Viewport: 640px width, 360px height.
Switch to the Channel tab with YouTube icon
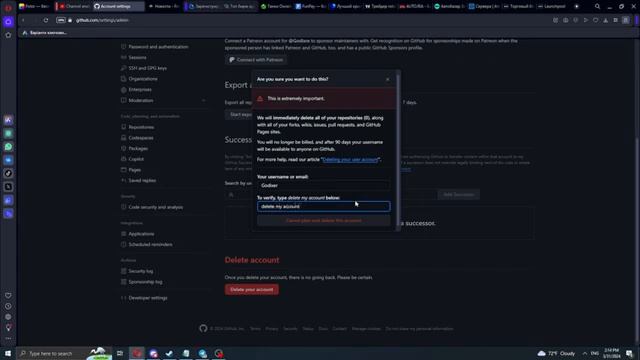point(73,6)
